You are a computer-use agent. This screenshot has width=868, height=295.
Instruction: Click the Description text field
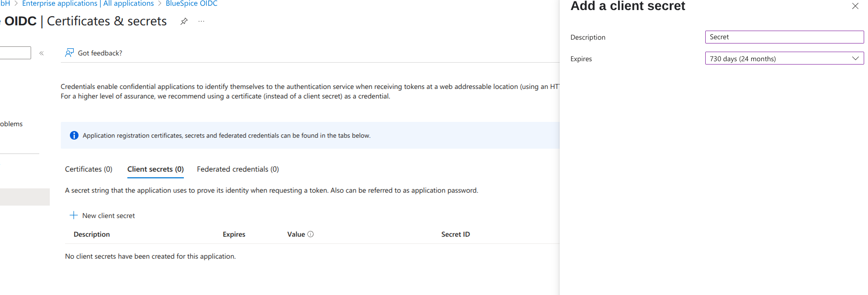coord(784,37)
